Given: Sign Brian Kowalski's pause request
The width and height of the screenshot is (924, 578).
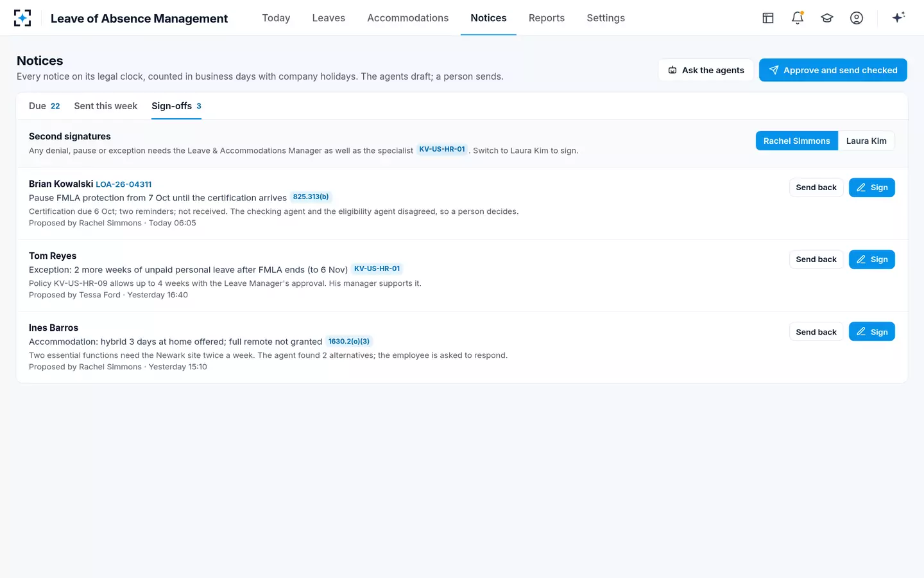Looking at the screenshot, I should [871, 188].
